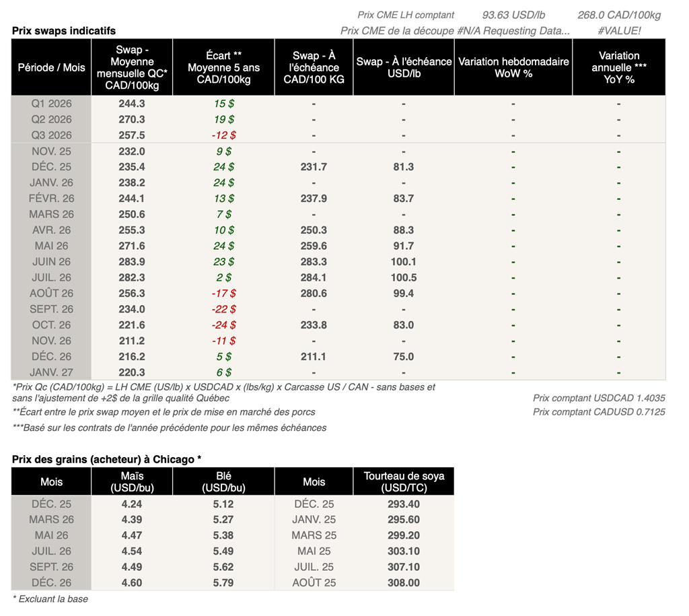Select the 'Maïs (USD/bu)' column header

(x=132, y=481)
